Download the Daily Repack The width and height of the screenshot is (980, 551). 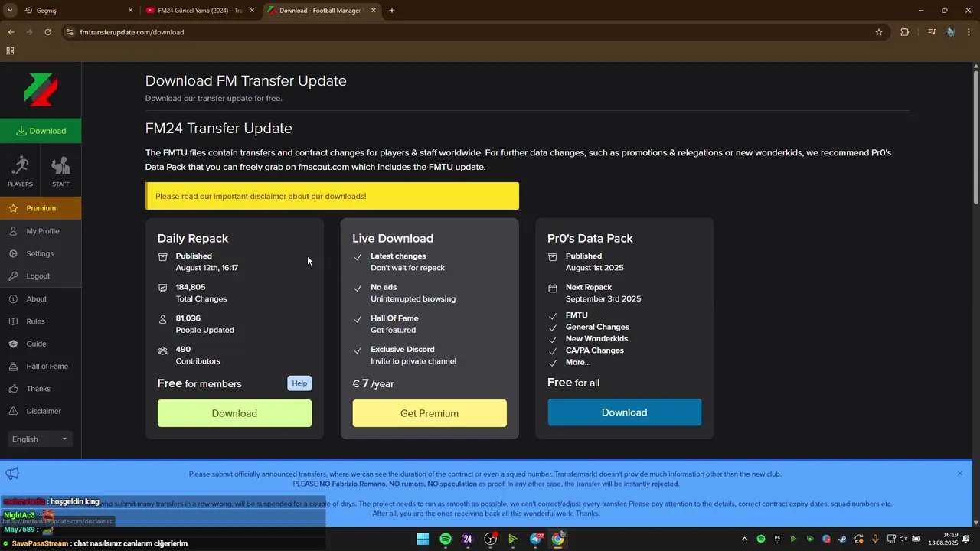[x=234, y=413]
